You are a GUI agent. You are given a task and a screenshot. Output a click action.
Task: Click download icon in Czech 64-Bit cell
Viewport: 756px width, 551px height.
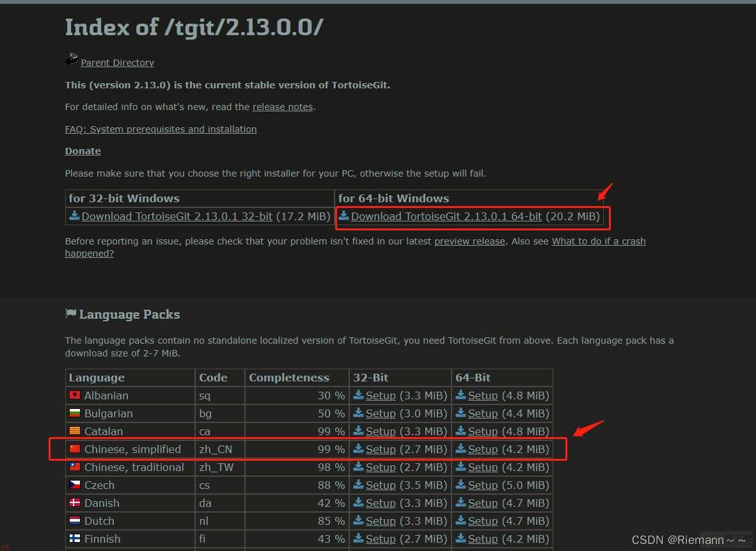click(x=461, y=484)
